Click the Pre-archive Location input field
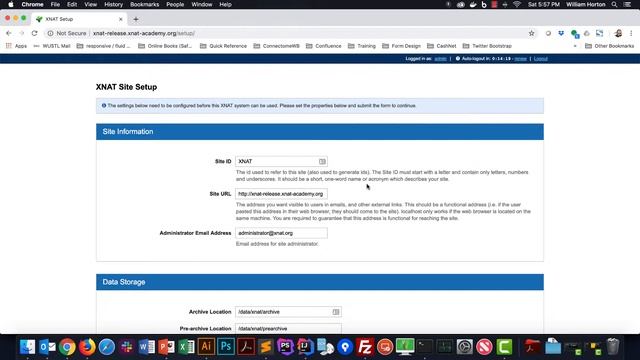Screen dimensions: 640x360 (288, 329)
